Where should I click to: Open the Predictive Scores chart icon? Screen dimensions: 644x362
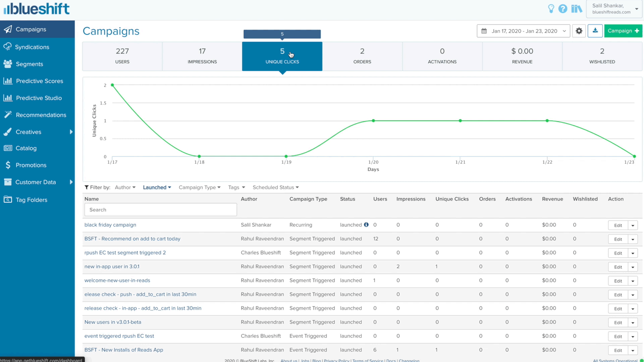[x=9, y=81]
